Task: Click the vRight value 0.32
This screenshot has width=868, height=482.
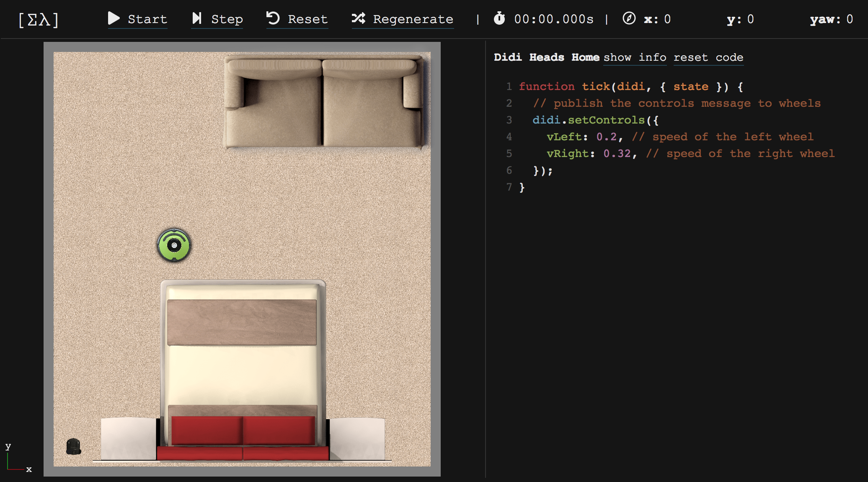Action: point(617,154)
